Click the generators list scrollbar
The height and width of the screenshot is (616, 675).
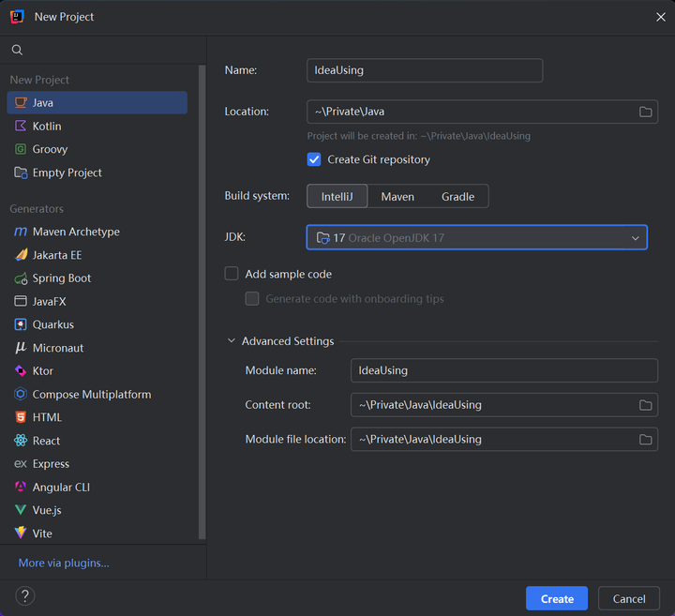tap(202, 301)
